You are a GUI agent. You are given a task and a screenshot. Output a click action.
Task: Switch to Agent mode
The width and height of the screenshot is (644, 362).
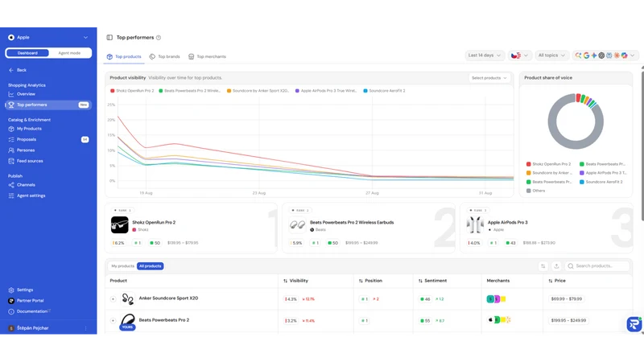tap(69, 53)
